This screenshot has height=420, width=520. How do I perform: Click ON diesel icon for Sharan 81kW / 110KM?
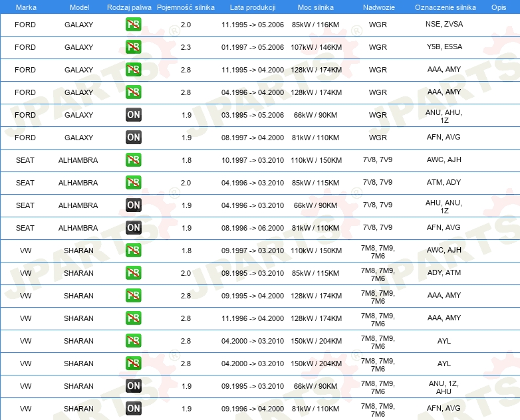click(133, 409)
